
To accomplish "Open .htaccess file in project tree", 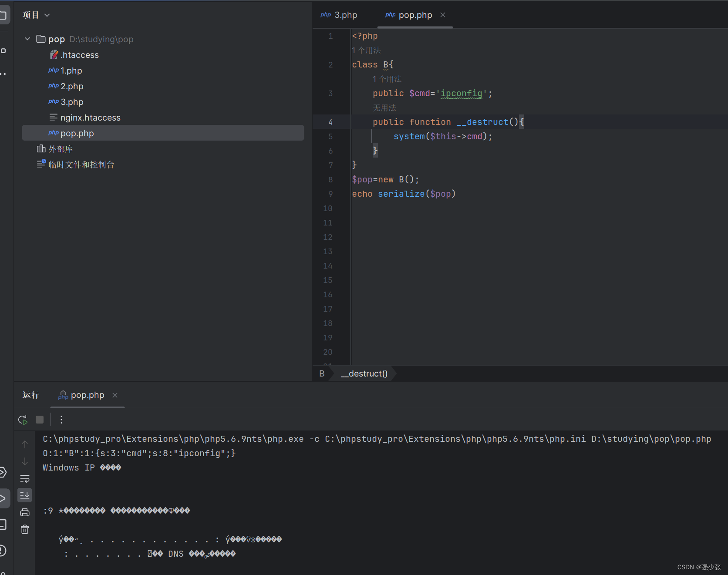I will coord(74,55).
